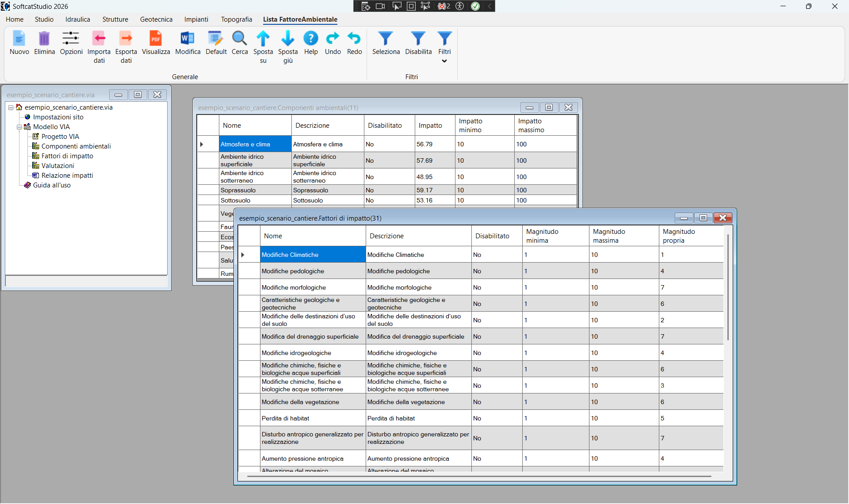Switch to the Idraulica tab
This screenshot has height=504, width=849.
point(78,19)
